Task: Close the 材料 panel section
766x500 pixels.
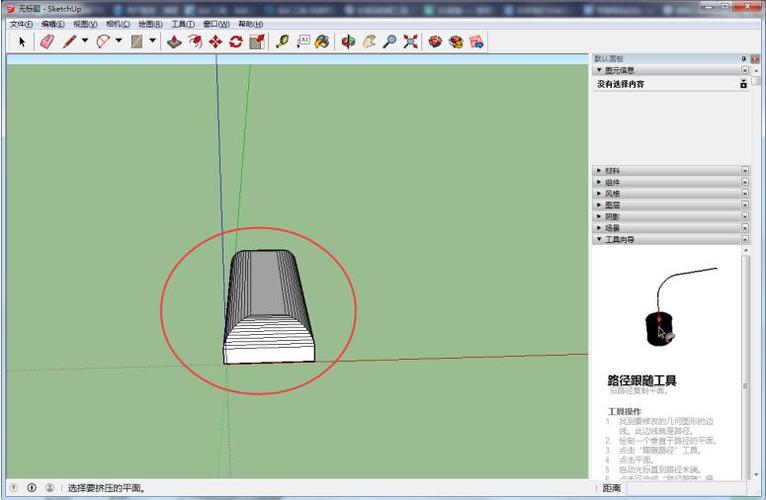Action: (744, 171)
